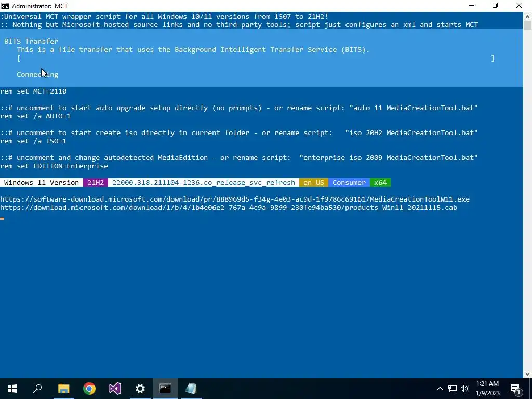Click the 'Nothing but Microsoft-hosted source links' line

pyautogui.click(x=239, y=25)
